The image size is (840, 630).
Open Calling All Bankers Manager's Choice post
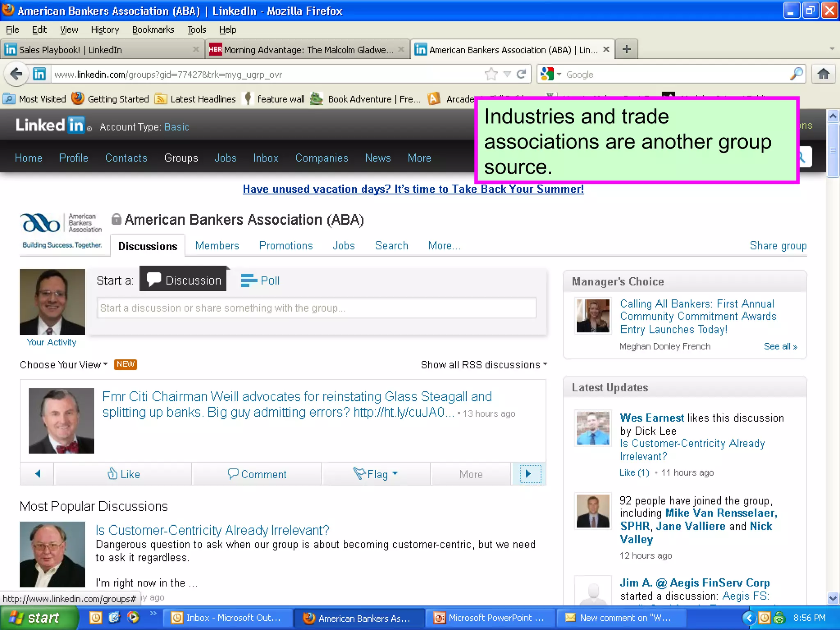[698, 317]
